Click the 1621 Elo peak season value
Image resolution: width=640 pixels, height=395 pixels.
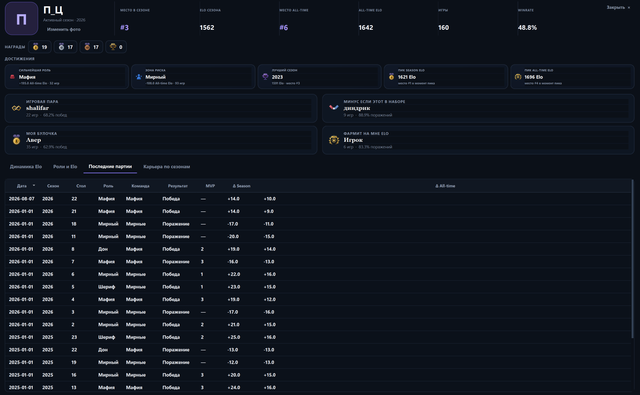pyautogui.click(x=407, y=77)
